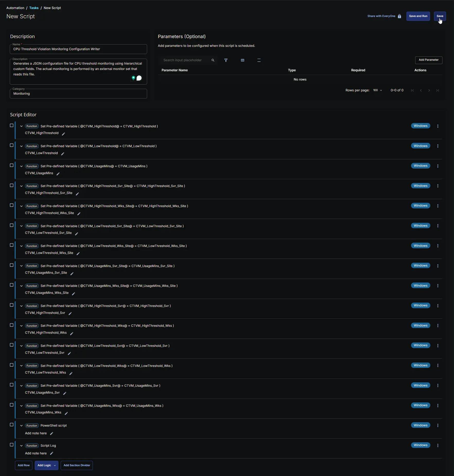Image resolution: width=454 pixels, height=476 pixels.
Task: Click into the script Name field
Action: pyautogui.click(x=78, y=49)
